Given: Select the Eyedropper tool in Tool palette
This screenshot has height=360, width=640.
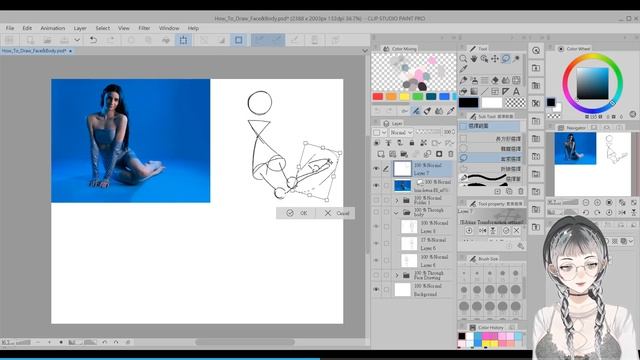Looking at the screenshot, I should tap(463, 69).
